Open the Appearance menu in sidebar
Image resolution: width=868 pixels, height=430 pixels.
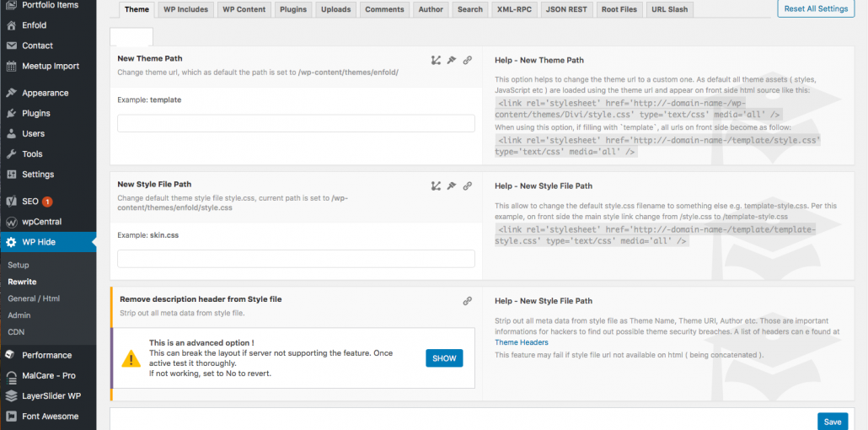point(46,93)
